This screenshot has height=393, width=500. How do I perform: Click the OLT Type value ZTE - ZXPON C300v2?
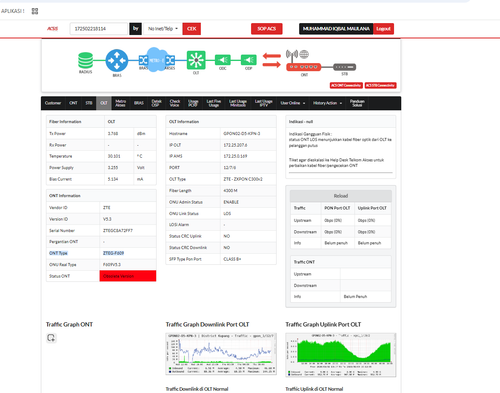coord(243,179)
